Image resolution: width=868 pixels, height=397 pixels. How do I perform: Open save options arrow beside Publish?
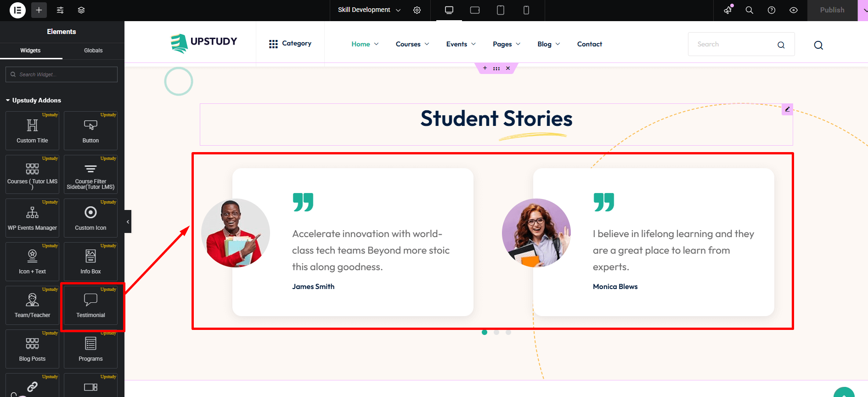click(x=863, y=10)
